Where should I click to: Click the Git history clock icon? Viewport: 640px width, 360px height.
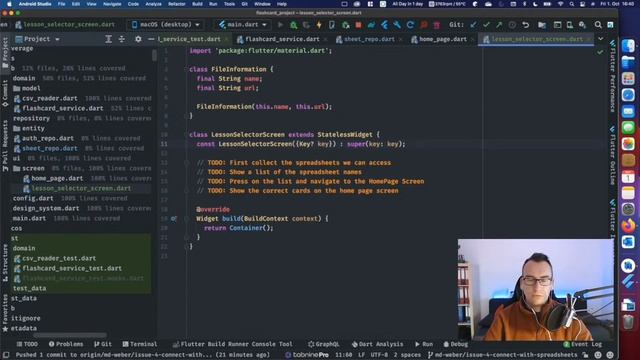512,25
